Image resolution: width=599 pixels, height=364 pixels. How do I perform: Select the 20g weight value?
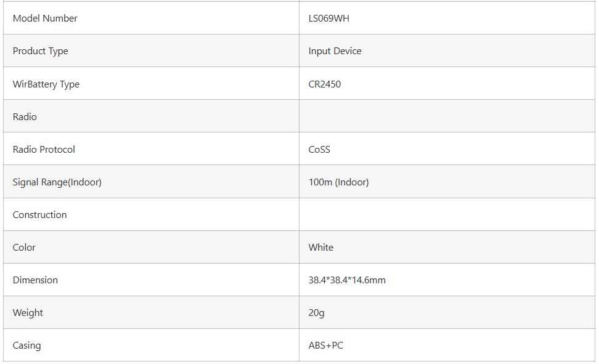click(316, 313)
